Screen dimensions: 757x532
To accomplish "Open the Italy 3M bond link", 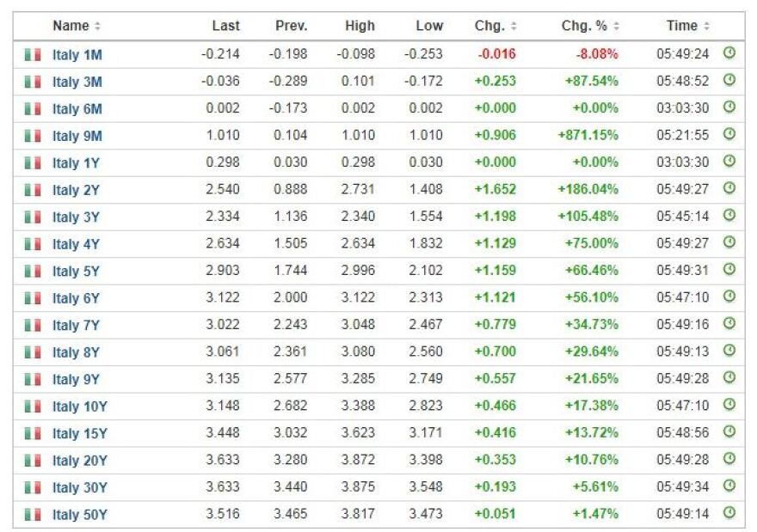I will coord(77,82).
